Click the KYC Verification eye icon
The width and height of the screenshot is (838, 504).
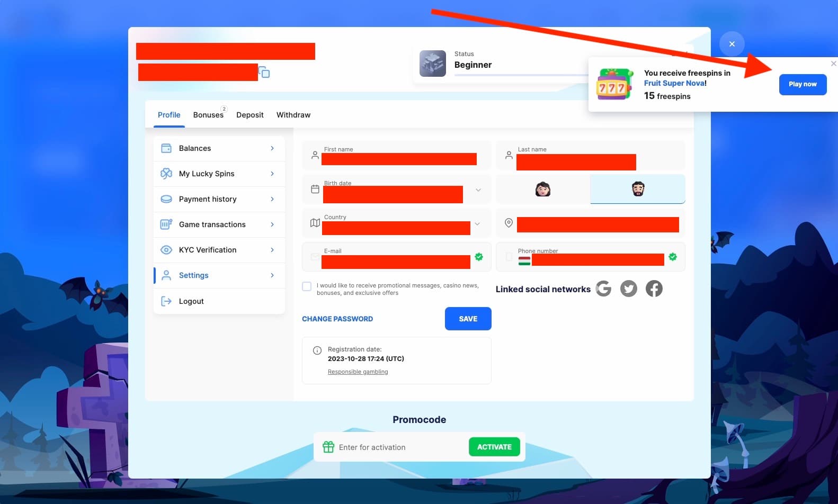point(166,250)
